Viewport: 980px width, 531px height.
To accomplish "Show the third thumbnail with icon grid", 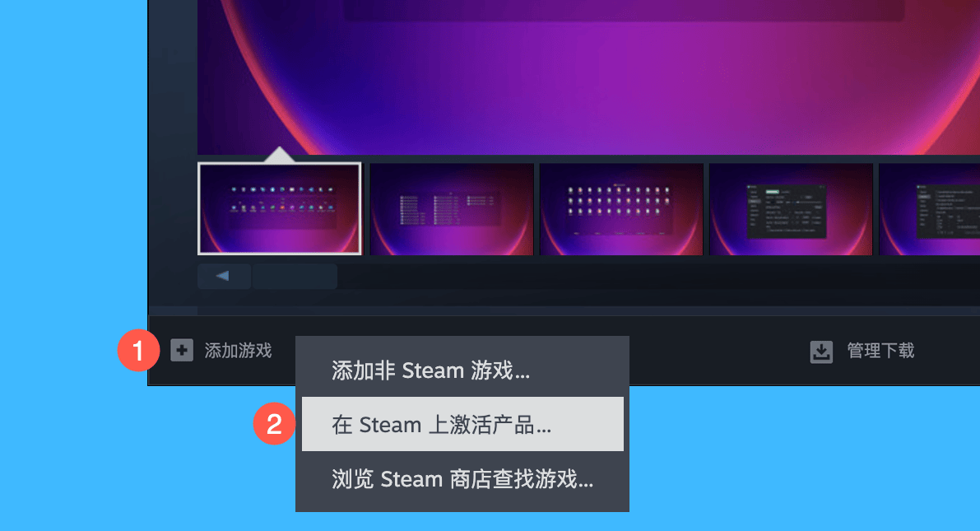I will point(621,209).
